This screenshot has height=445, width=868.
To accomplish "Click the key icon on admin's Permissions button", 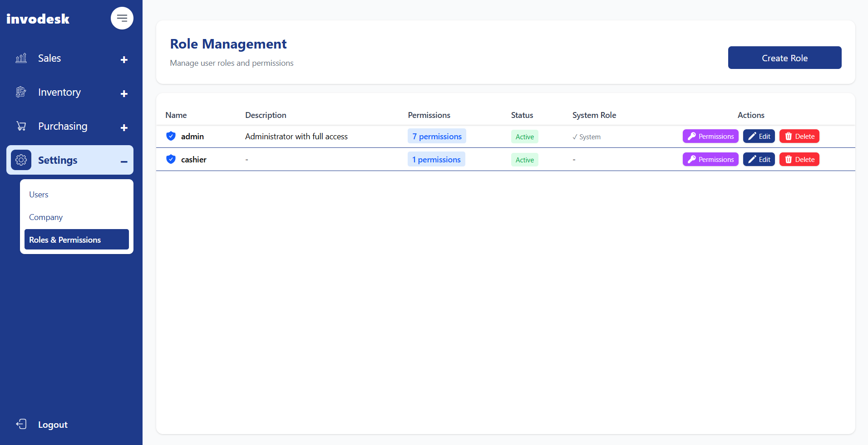I will click(692, 136).
